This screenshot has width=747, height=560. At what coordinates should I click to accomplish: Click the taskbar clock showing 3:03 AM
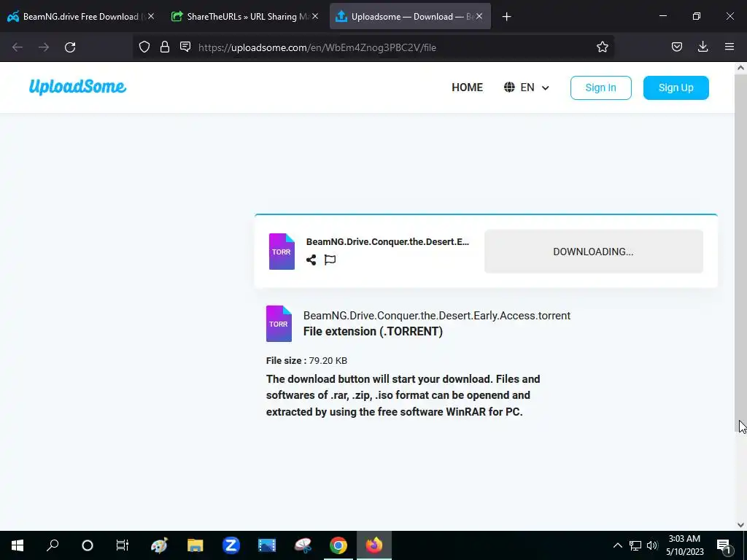(x=684, y=545)
